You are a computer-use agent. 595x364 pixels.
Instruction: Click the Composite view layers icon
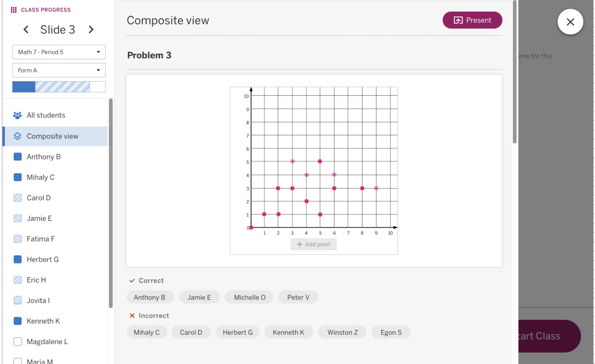point(17,136)
